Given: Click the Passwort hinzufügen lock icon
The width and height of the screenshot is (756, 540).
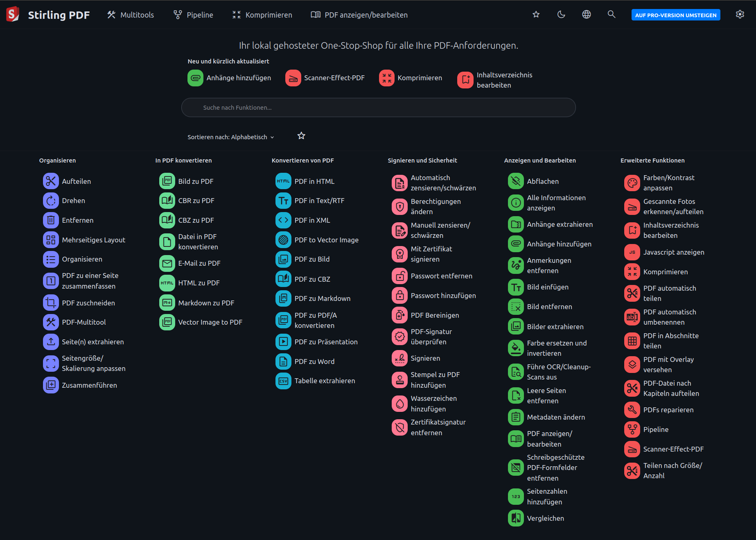Looking at the screenshot, I should 399,296.
